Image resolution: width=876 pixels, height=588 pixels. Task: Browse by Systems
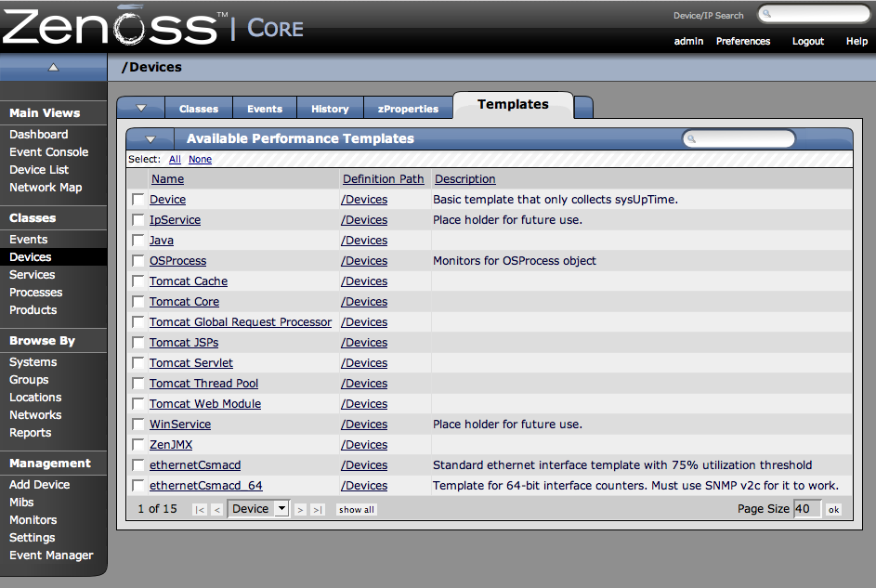(x=33, y=362)
